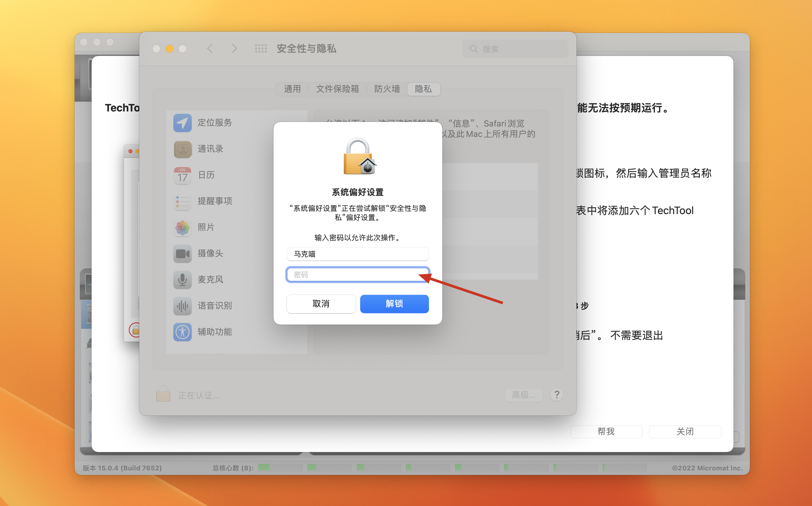The image size is (812, 506).
Task: Select the Camera privacy icon
Action: click(x=182, y=254)
